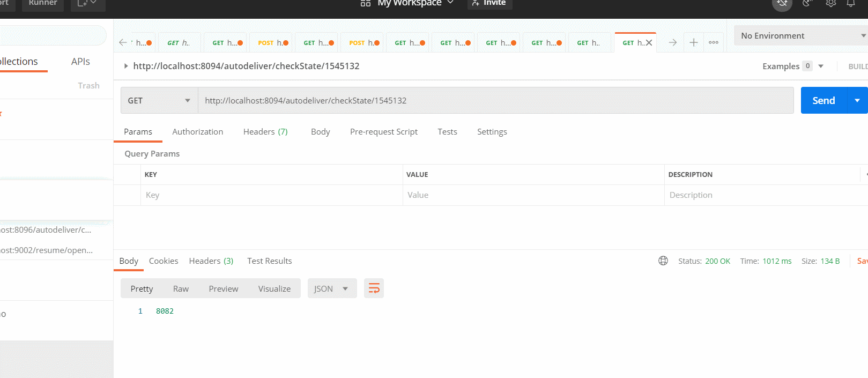Open a new request tab with plus icon
The width and height of the screenshot is (868, 378).
pyautogui.click(x=693, y=42)
